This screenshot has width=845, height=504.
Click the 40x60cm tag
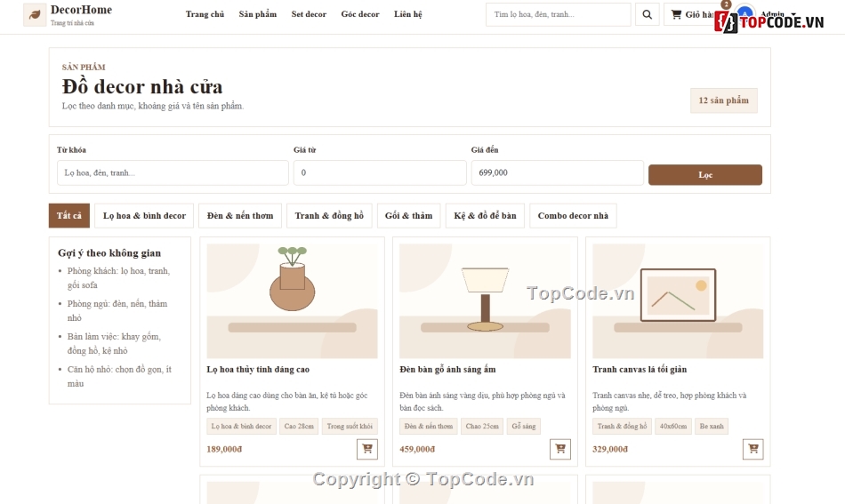click(x=673, y=426)
